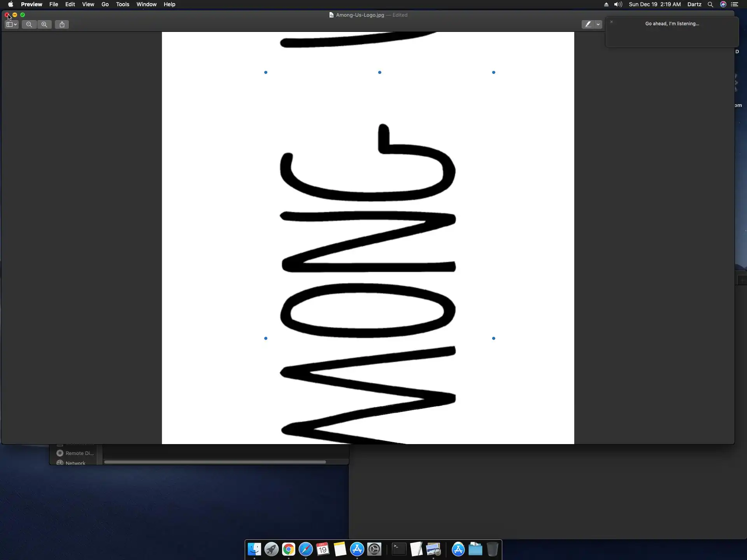
Task: Click the document proxy icon in title
Action: 331,15
